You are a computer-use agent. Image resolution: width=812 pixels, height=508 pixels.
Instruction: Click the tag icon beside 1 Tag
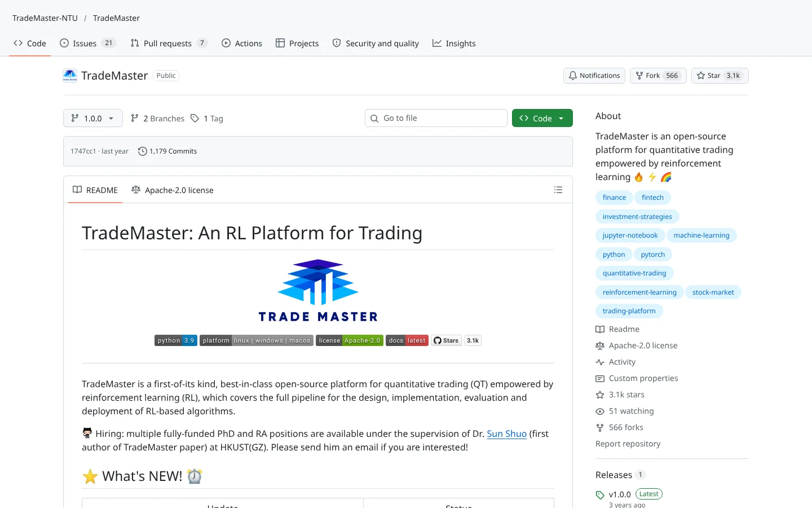pyautogui.click(x=195, y=118)
